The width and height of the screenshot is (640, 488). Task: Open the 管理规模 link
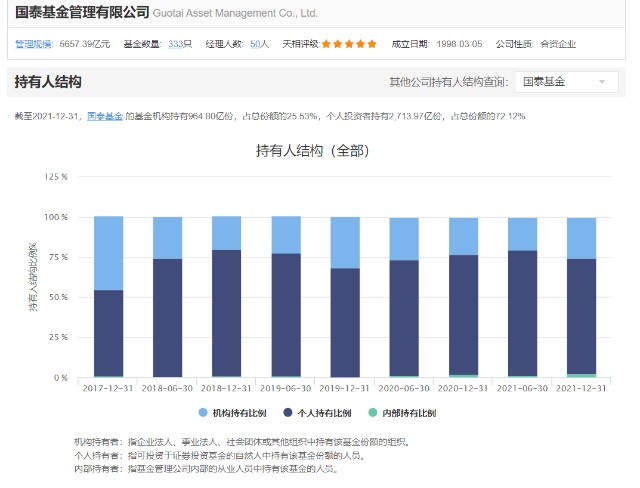[32, 44]
